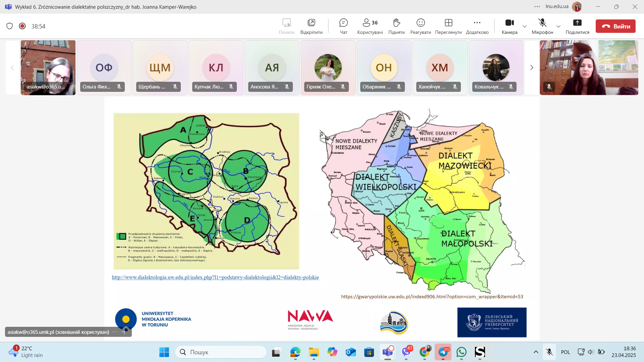Raise hand with Підняти icon
Viewport: 644px width, 362px height.
click(396, 26)
